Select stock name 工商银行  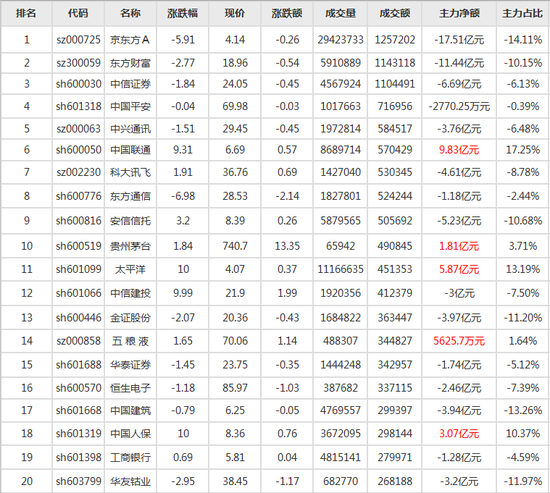[x=130, y=457]
